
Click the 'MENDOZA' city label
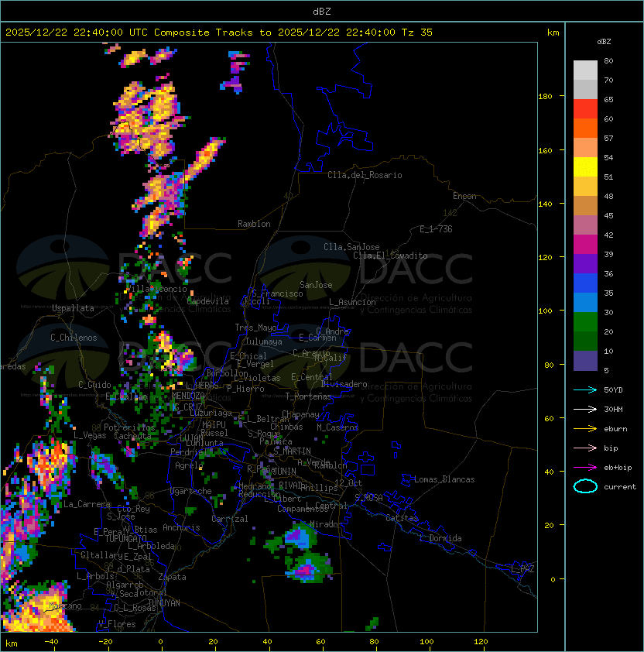point(188,395)
